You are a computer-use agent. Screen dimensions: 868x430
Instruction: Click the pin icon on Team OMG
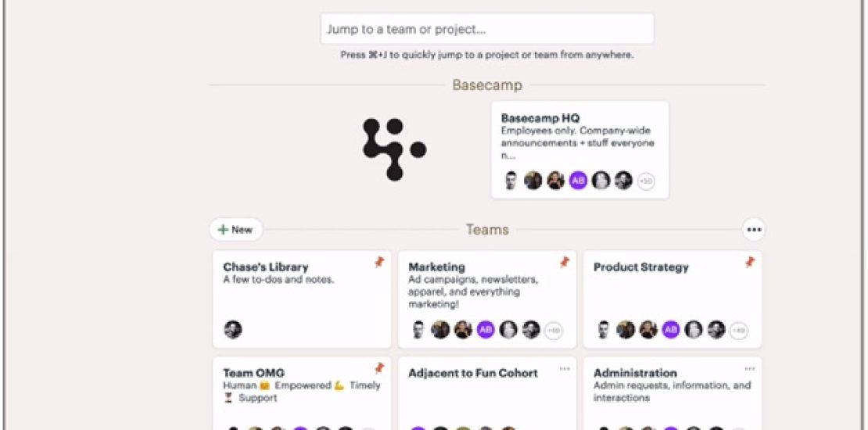379,368
